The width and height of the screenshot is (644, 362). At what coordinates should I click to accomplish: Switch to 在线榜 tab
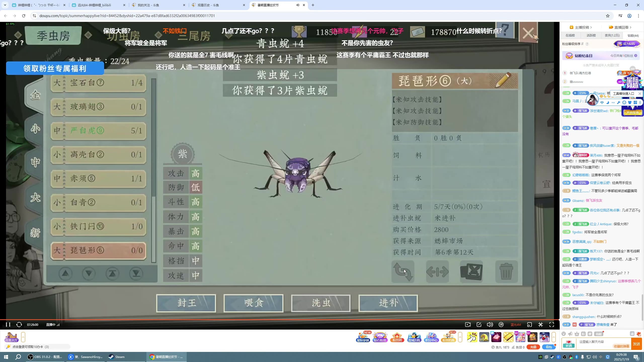pyautogui.click(x=570, y=35)
